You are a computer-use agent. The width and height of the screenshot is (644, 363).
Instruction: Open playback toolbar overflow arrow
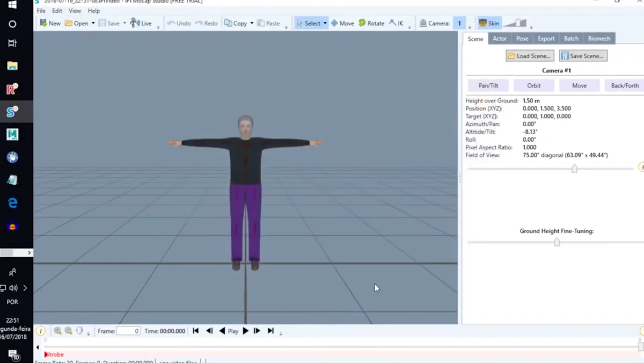coord(281,333)
